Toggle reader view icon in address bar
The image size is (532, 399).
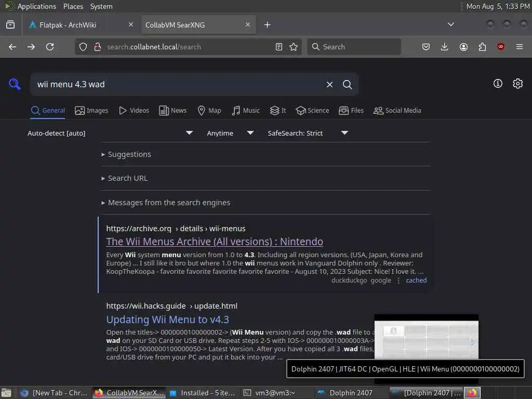point(279,47)
